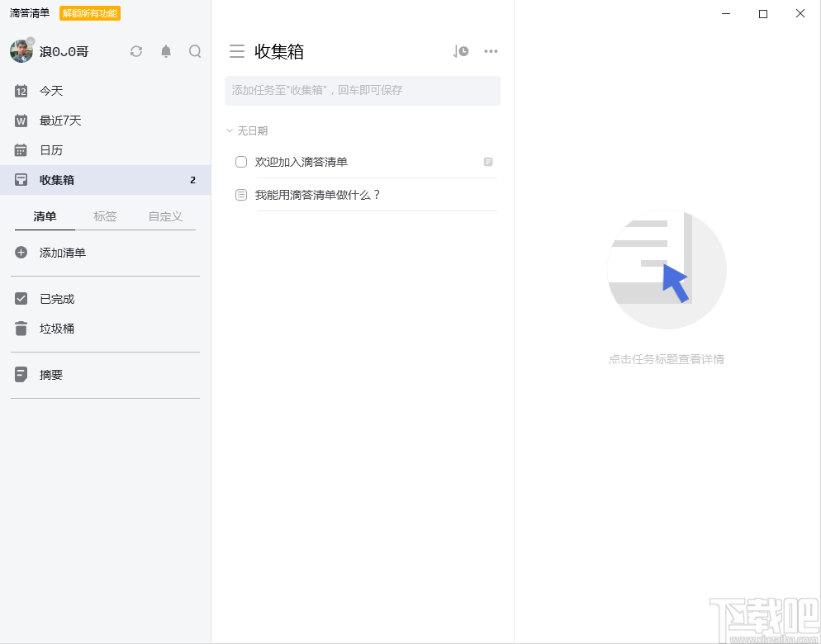The height and width of the screenshot is (644, 821).
Task: Click the add task input field
Action: click(x=362, y=91)
